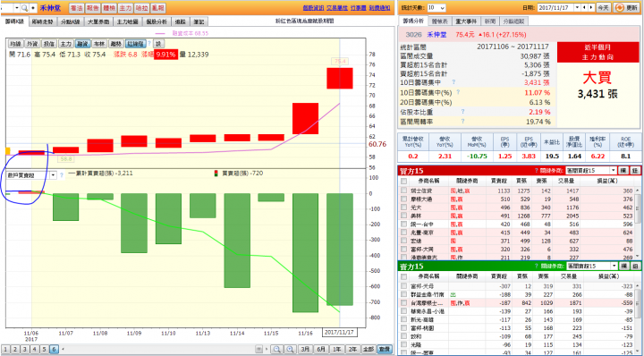Switch to the 分點追蹤 tab
This screenshot has height=356, width=644.
coord(513,21)
